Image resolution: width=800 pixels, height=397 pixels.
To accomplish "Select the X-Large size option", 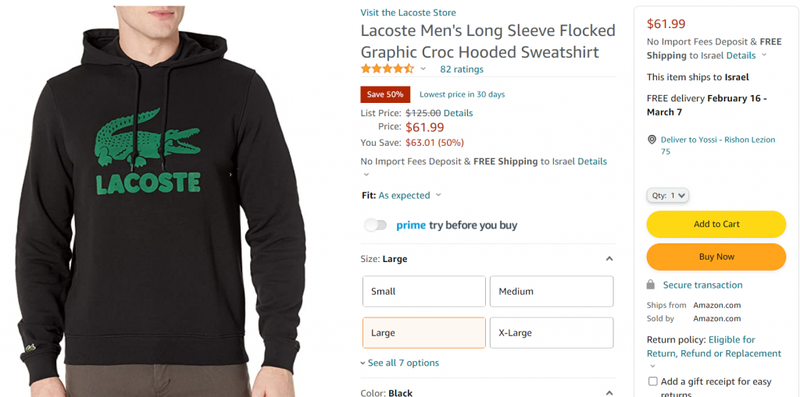I will point(552,333).
